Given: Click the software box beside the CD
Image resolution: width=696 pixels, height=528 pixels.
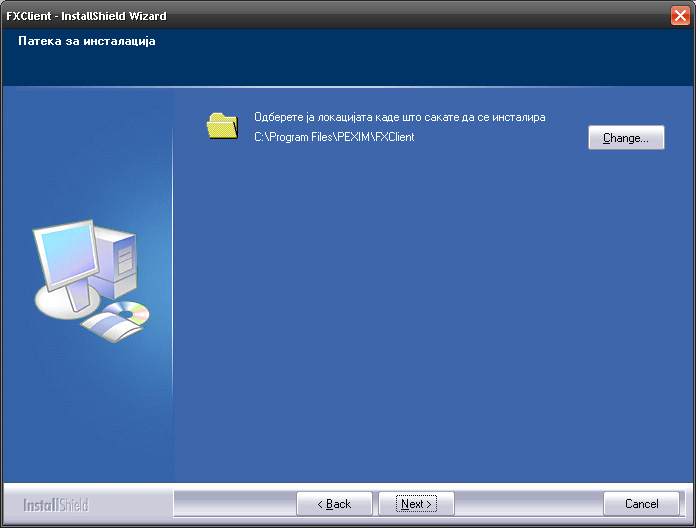Looking at the screenshot, I should tap(103, 326).
